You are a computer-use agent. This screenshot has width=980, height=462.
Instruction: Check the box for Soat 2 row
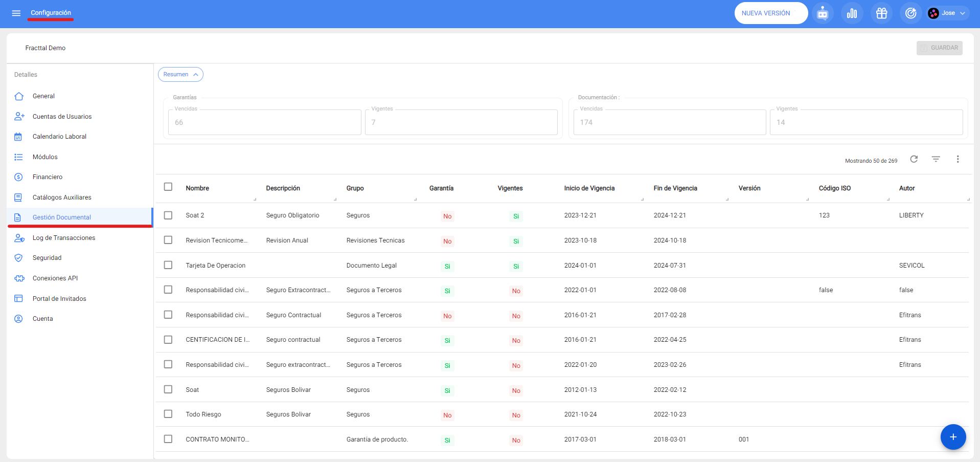click(x=168, y=215)
